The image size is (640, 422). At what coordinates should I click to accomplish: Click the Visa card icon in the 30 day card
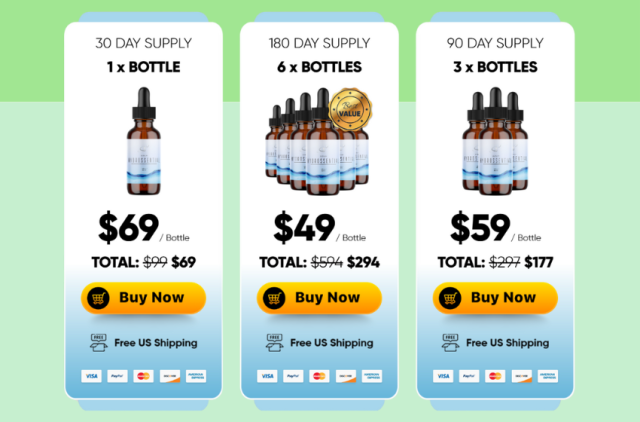point(91,376)
